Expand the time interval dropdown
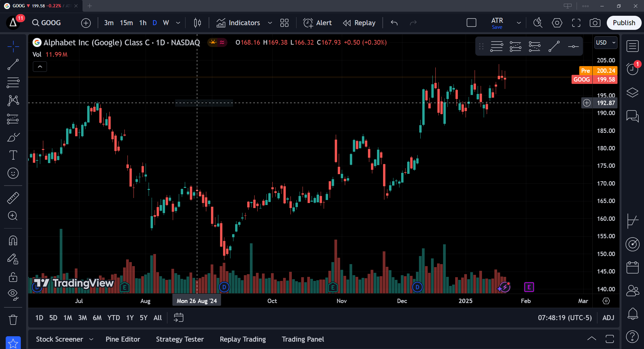Screen dimensions: 644x349 pos(178,23)
